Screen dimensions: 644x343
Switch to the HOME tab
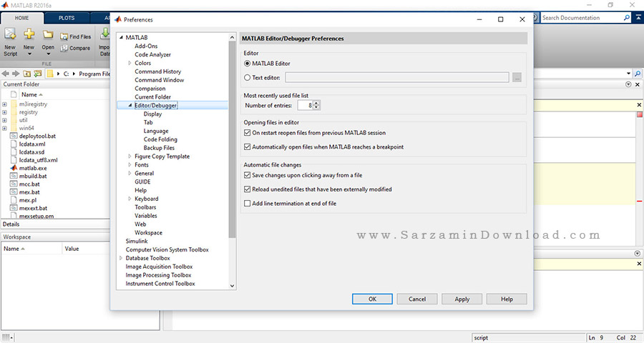pos(21,18)
